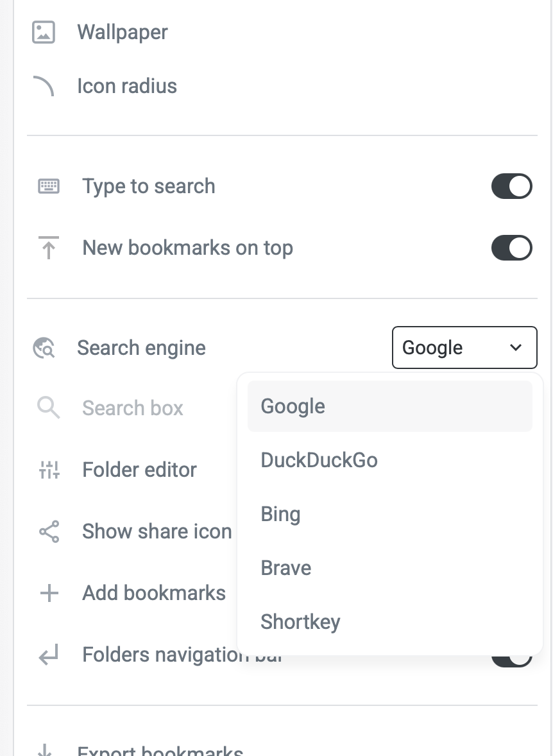This screenshot has width=553, height=756.
Task: Choose the Shortkey option
Action: [x=389, y=622]
